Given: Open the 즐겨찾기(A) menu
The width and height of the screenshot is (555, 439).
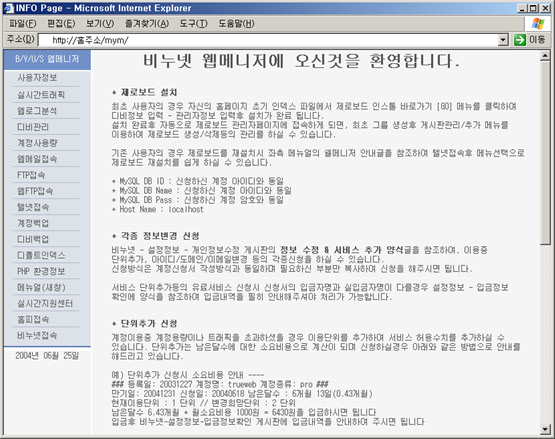Looking at the screenshot, I should [x=147, y=24].
